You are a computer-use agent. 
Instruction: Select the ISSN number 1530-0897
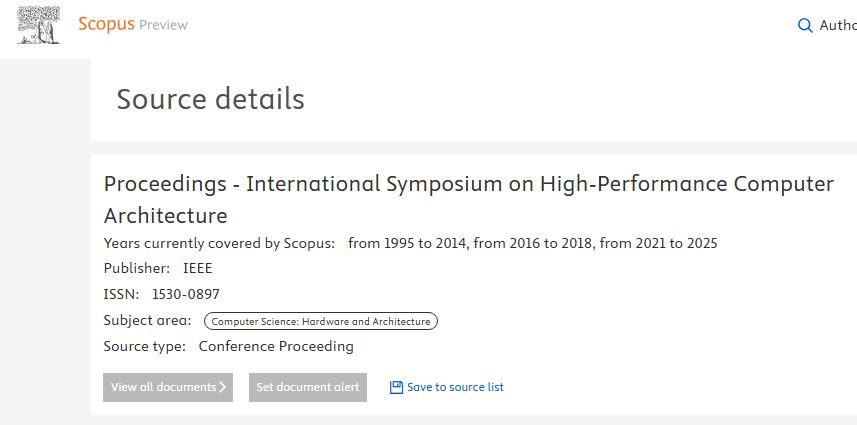(x=186, y=294)
